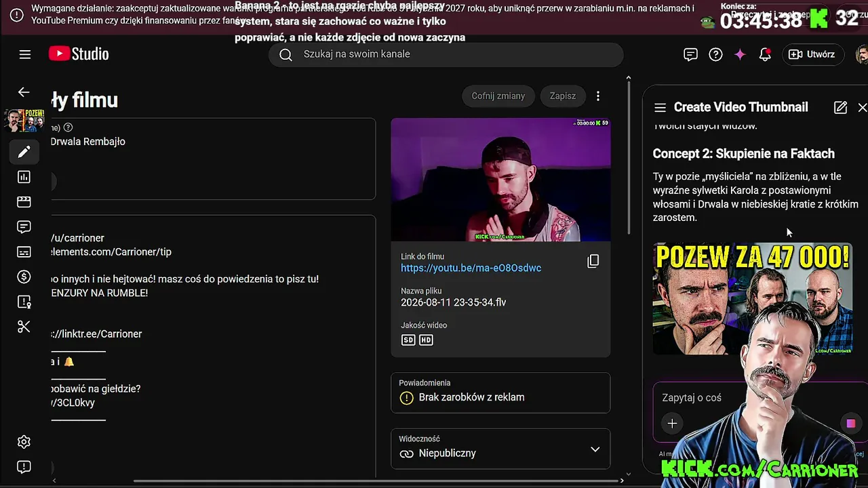Open the three-dot options beside Zapisz
Image resolution: width=868 pixels, height=488 pixels.
(x=598, y=96)
